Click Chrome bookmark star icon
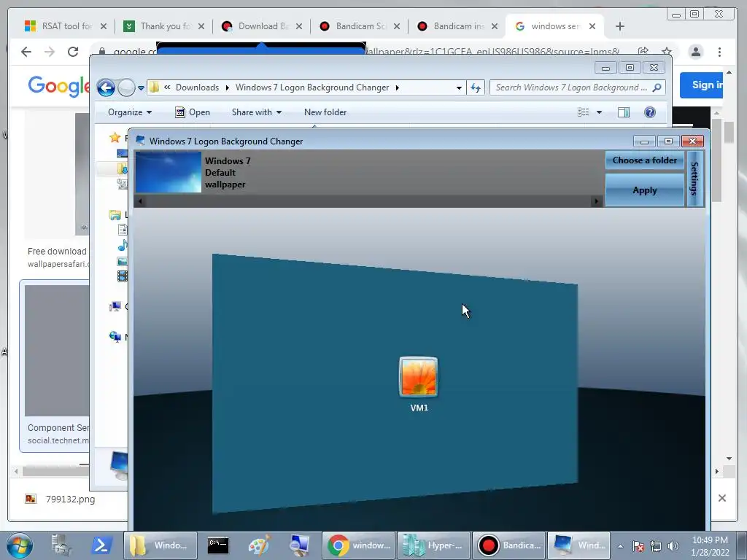The width and height of the screenshot is (747, 560). pos(667,52)
